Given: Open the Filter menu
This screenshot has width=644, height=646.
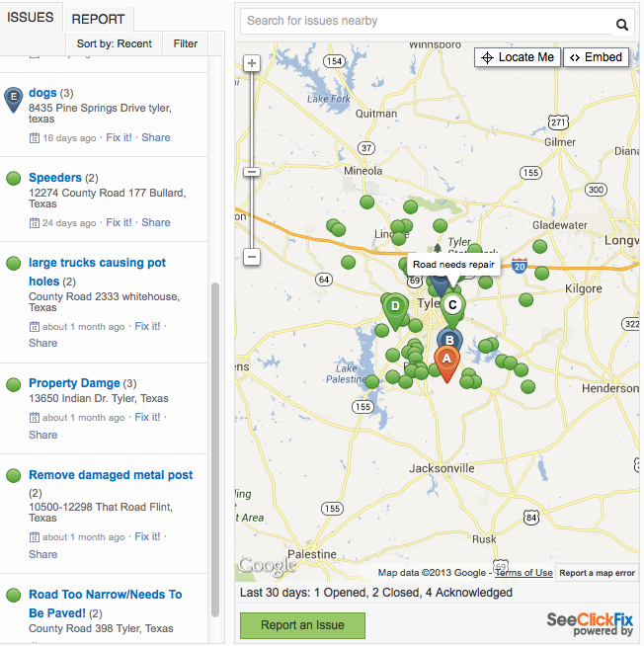Looking at the screenshot, I should click(186, 43).
